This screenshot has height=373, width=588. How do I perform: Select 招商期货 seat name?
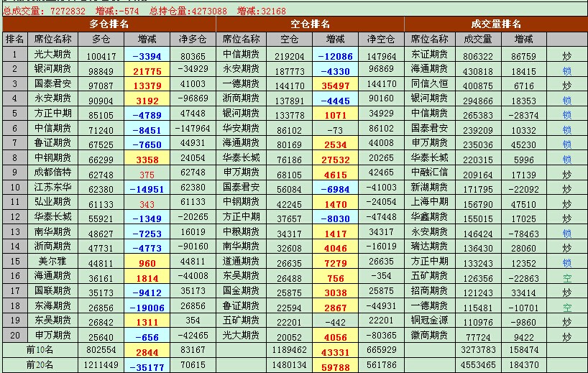[429, 290]
